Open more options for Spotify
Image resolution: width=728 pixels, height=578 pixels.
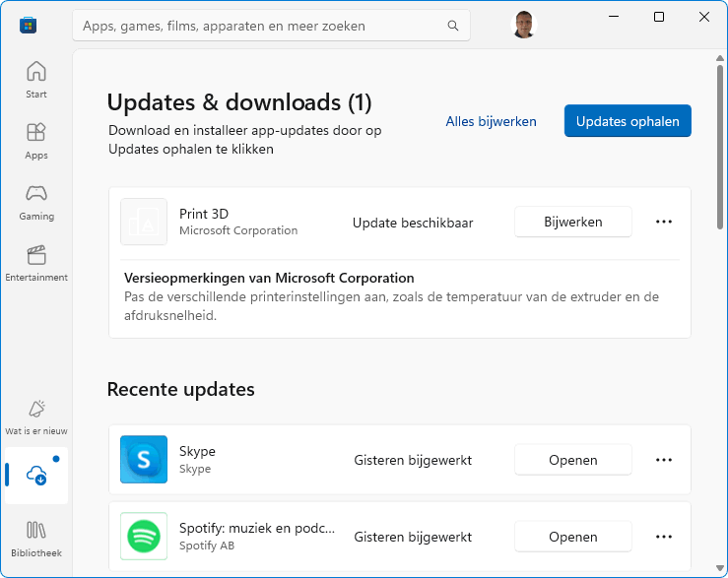pos(664,537)
